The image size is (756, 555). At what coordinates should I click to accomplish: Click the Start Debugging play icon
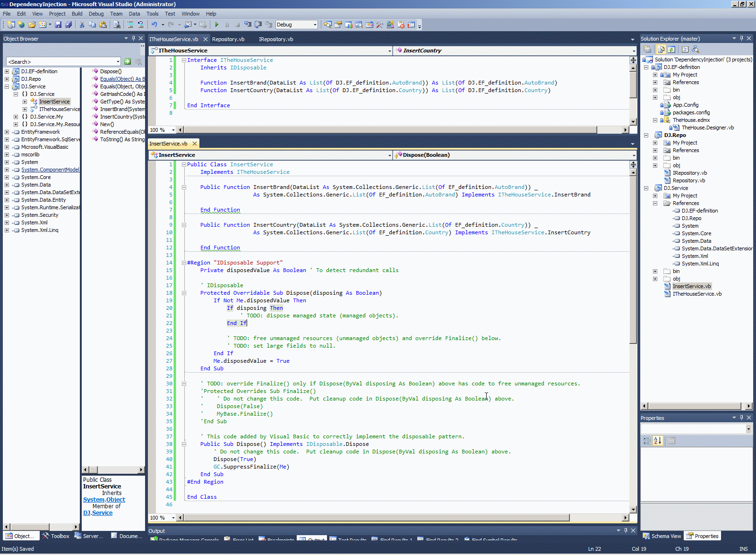(x=217, y=25)
